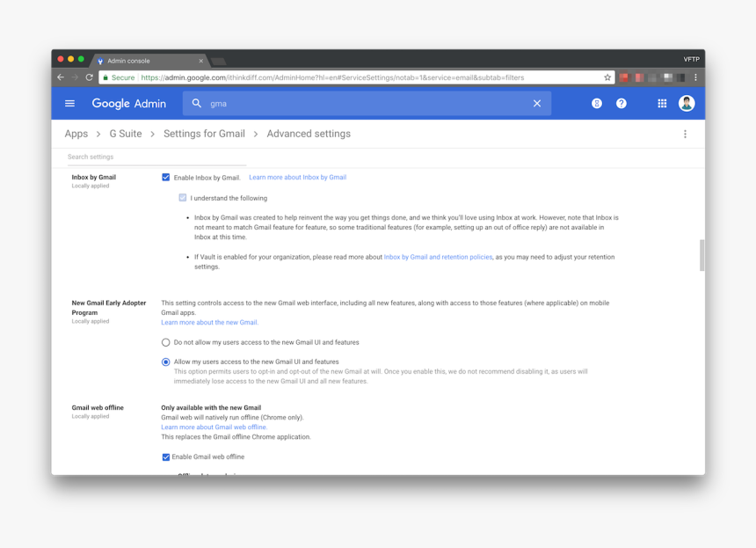This screenshot has width=756, height=548.
Task: Clear the search with the X icon
Action: point(536,103)
